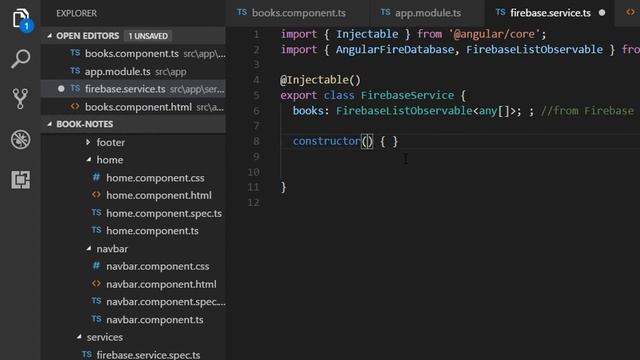This screenshot has width=640, height=360.
Task: Open the Explorer view in activity bar
Action: (x=21, y=19)
